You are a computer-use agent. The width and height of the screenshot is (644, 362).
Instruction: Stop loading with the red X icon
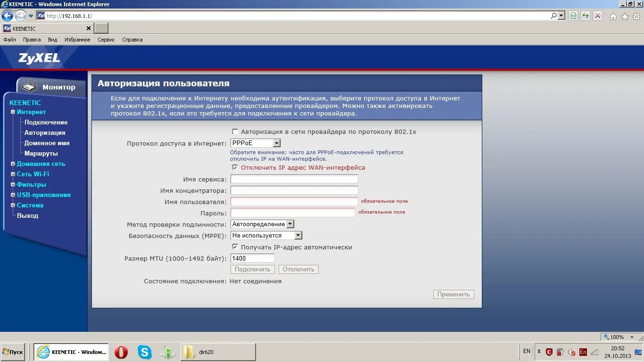point(598,16)
